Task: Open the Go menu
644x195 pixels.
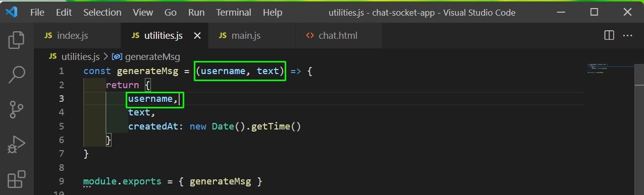Action: pyautogui.click(x=171, y=13)
